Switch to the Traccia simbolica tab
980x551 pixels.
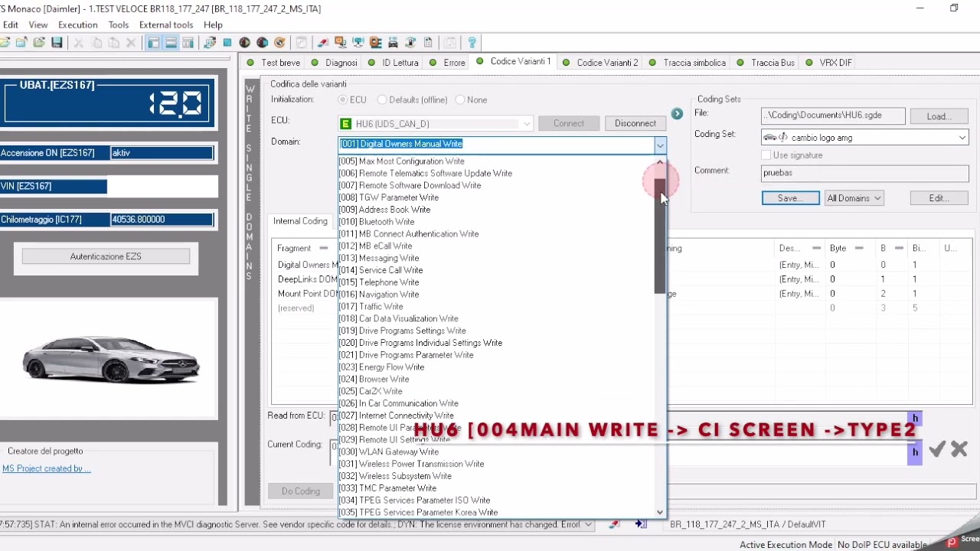[x=688, y=63]
